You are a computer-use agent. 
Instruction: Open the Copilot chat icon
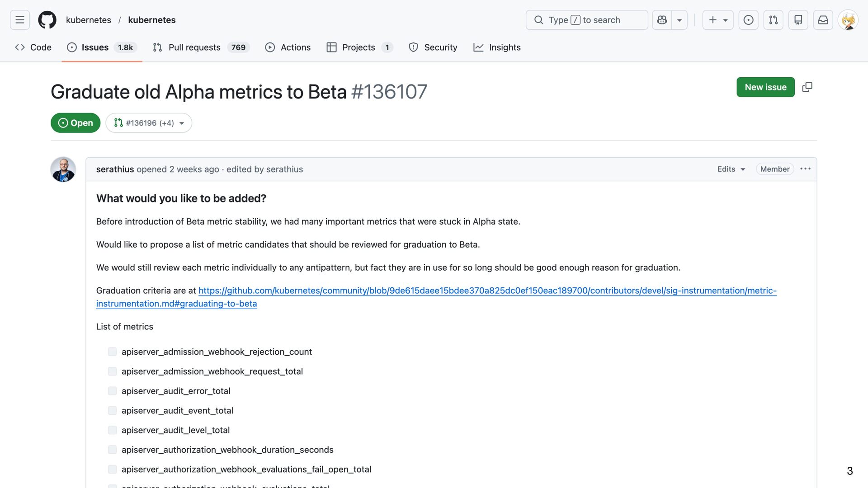pos(662,20)
